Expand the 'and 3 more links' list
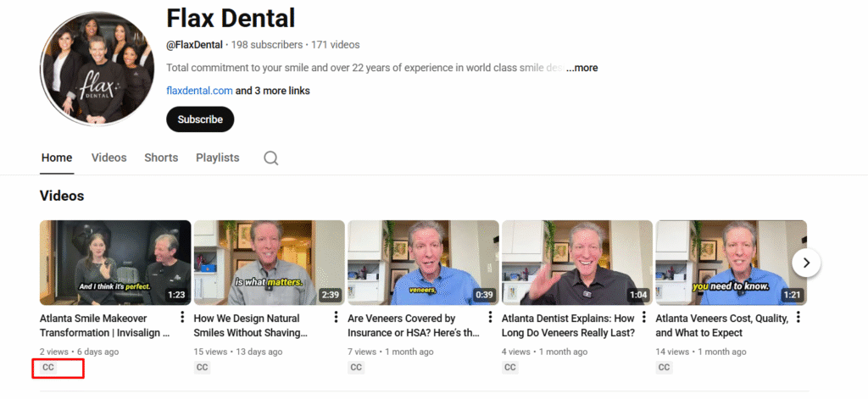868x399 pixels. click(x=272, y=91)
